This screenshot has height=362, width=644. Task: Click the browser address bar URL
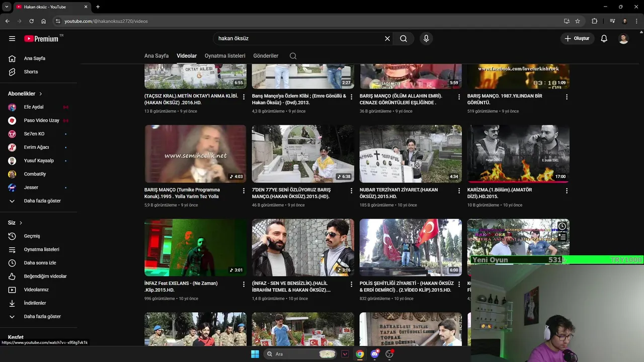106,21
